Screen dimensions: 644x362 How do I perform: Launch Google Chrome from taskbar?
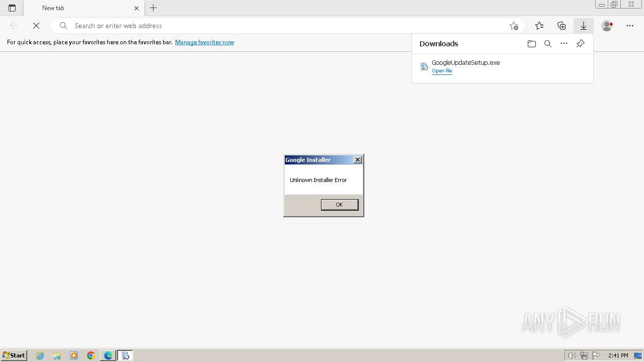(x=91, y=355)
